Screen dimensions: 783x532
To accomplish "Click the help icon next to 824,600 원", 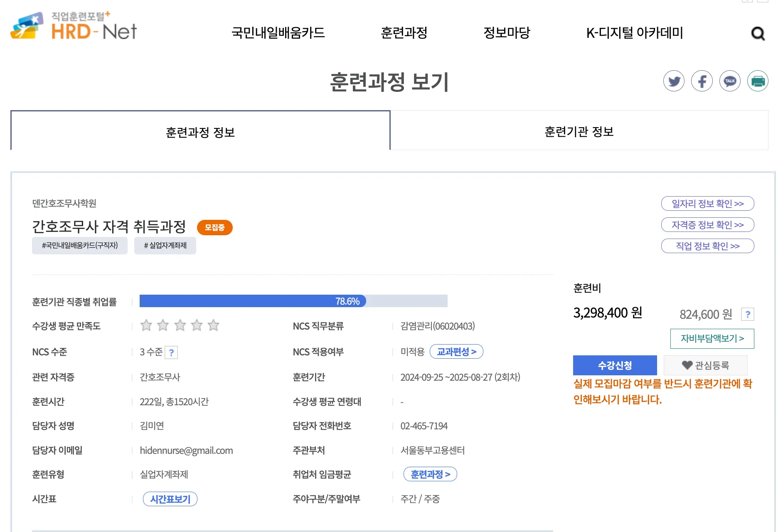I will point(748,315).
